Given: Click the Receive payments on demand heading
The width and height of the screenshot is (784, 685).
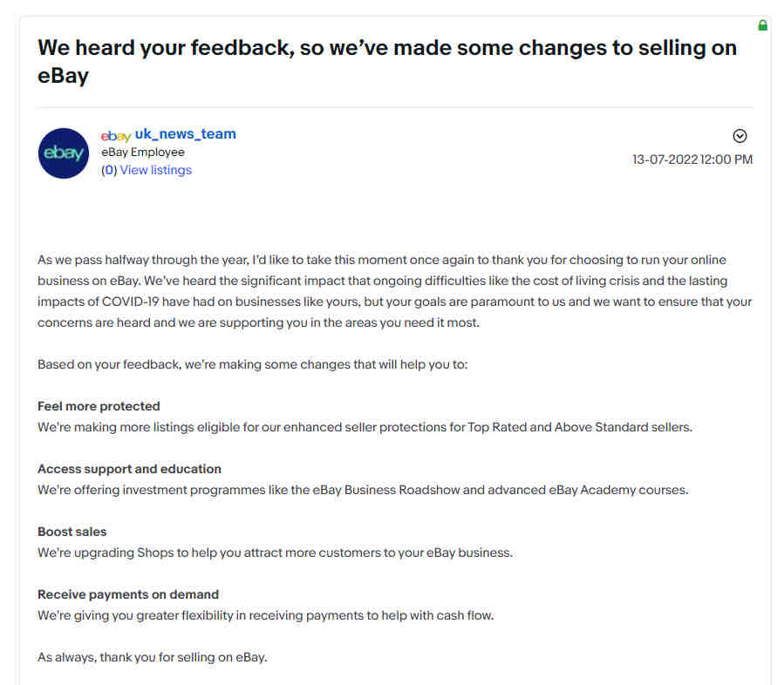Looking at the screenshot, I should [x=128, y=594].
